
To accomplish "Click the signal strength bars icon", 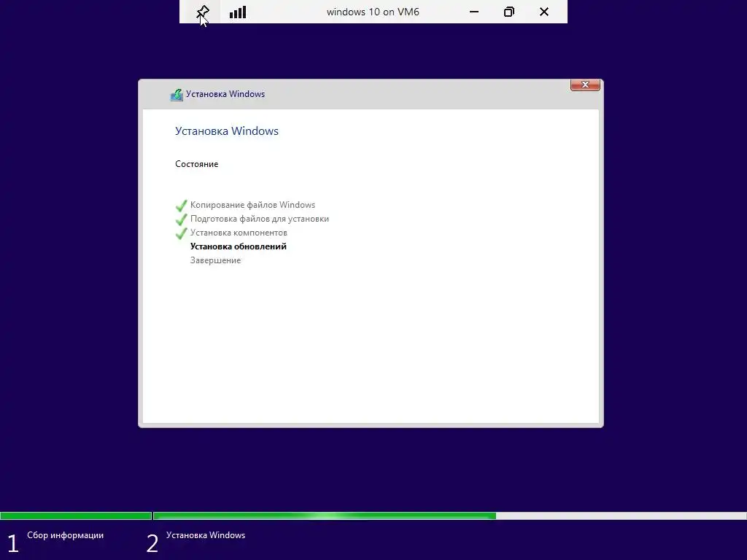I will pos(238,12).
